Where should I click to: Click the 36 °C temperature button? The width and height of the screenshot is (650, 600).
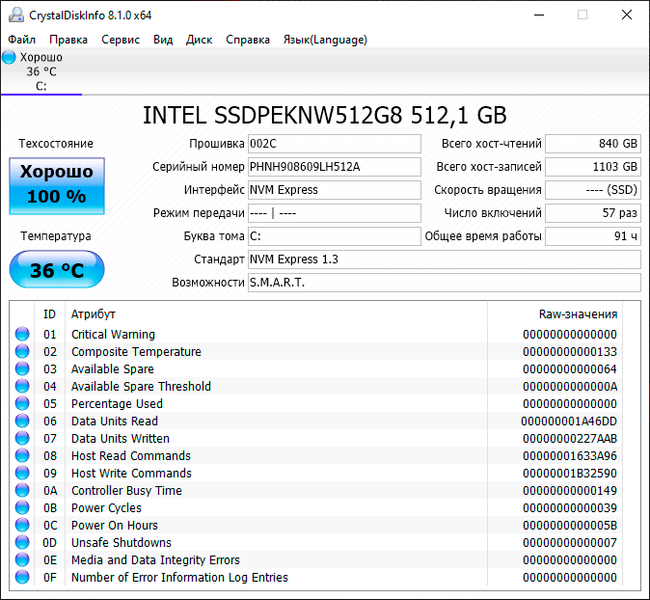coord(56,271)
